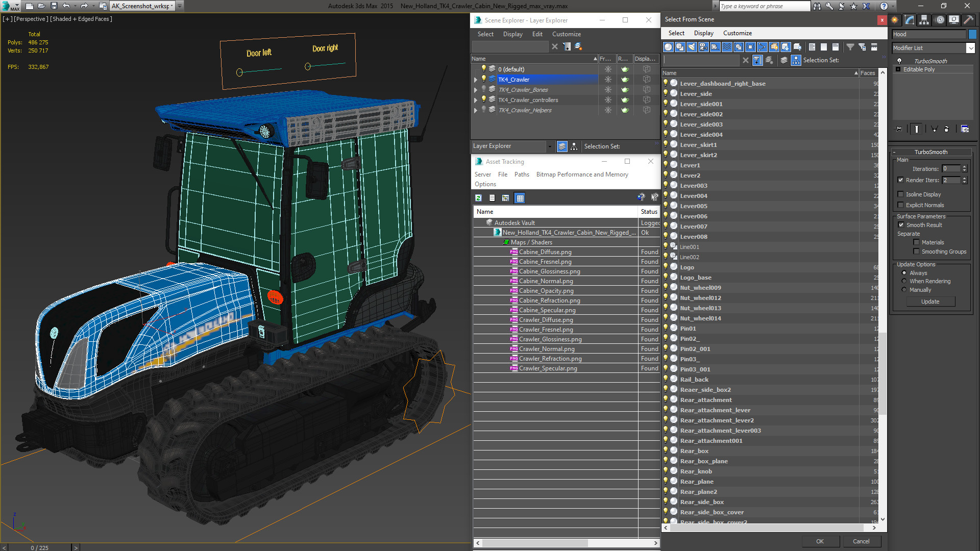Expand the TK4_Crawler_Helpers layer
Viewport: 980px width, 551px height.
point(476,110)
